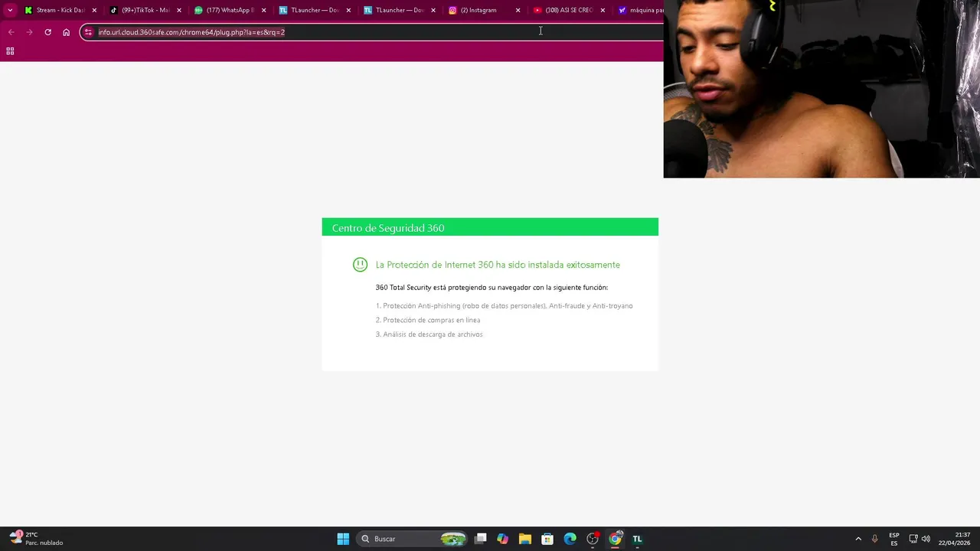
Task: Open Task View from the taskbar
Action: coord(480,539)
